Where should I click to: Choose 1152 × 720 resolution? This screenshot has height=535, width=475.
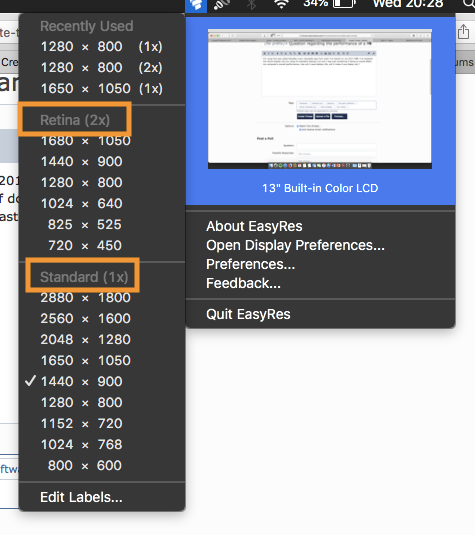coord(102,424)
